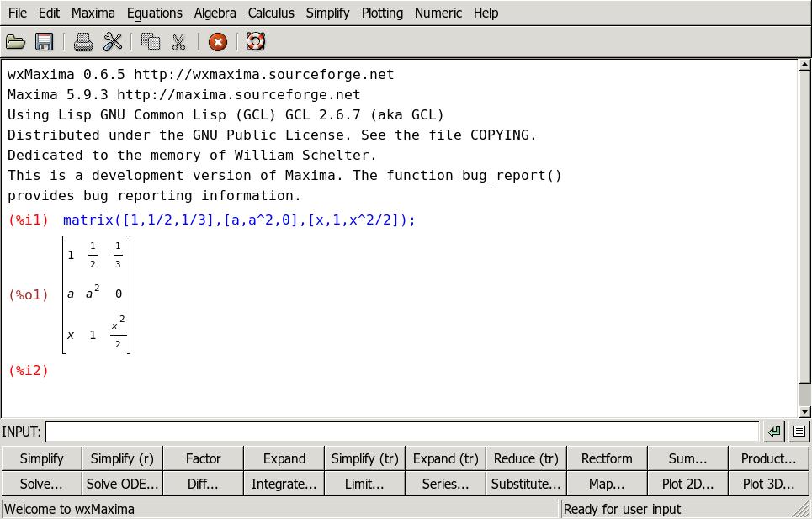Click the scrollbar down arrow
Viewport: 812px width, 519px height.
pyautogui.click(x=804, y=411)
